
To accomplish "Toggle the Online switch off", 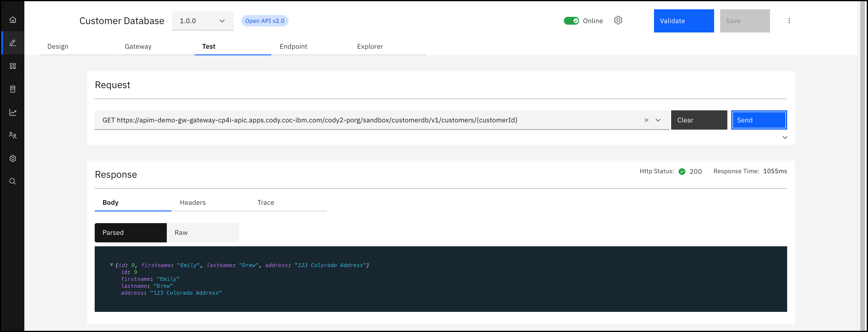I will (x=571, y=21).
